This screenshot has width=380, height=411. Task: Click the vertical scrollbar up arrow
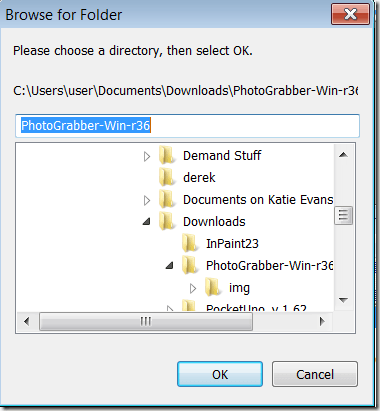343,155
